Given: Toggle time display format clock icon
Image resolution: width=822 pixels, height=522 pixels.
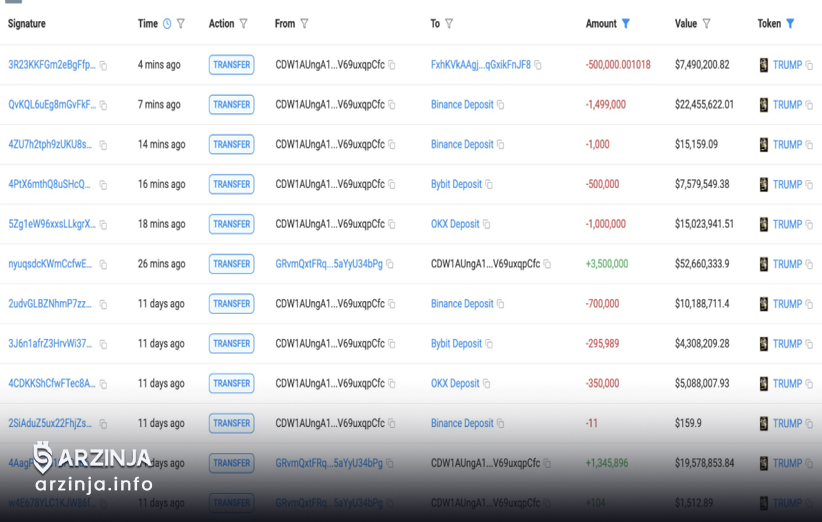Looking at the screenshot, I should (167, 24).
